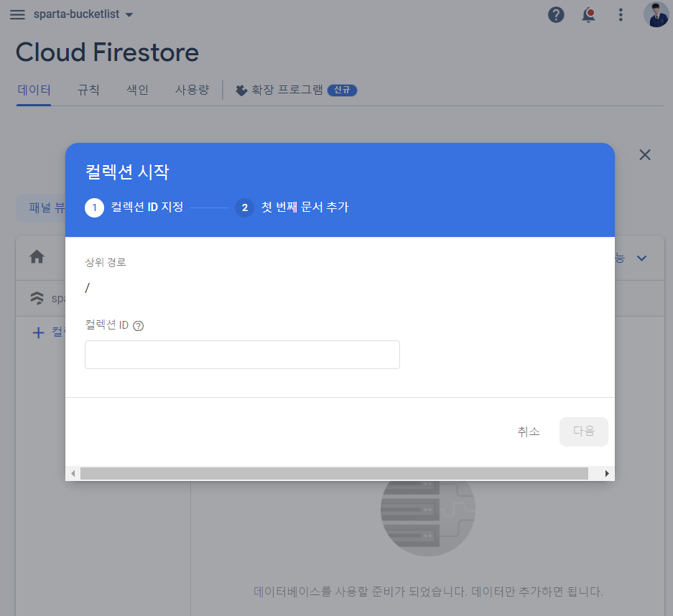Open the sparta-bucketlist project dropdown
673x616 pixels.
click(x=83, y=14)
